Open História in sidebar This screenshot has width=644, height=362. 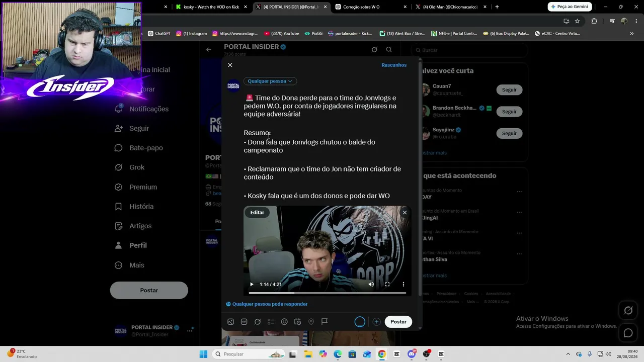click(134, 207)
